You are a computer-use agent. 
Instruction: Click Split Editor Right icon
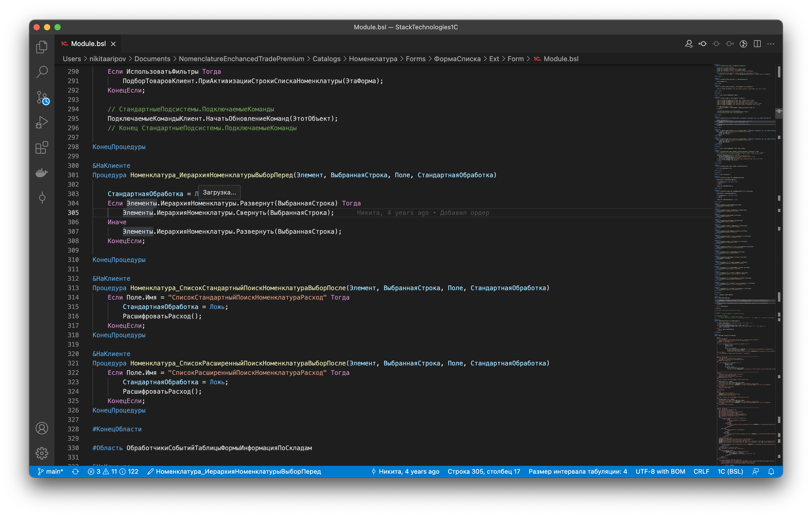[x=757, y=44]
